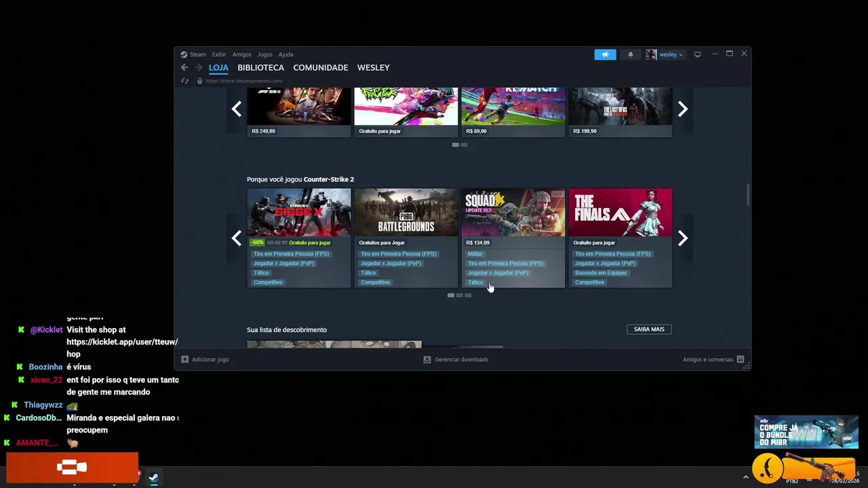Open the WESLEY profile tab
The image size is (868, 488).
pyautogui.click(x=373, y=68)
